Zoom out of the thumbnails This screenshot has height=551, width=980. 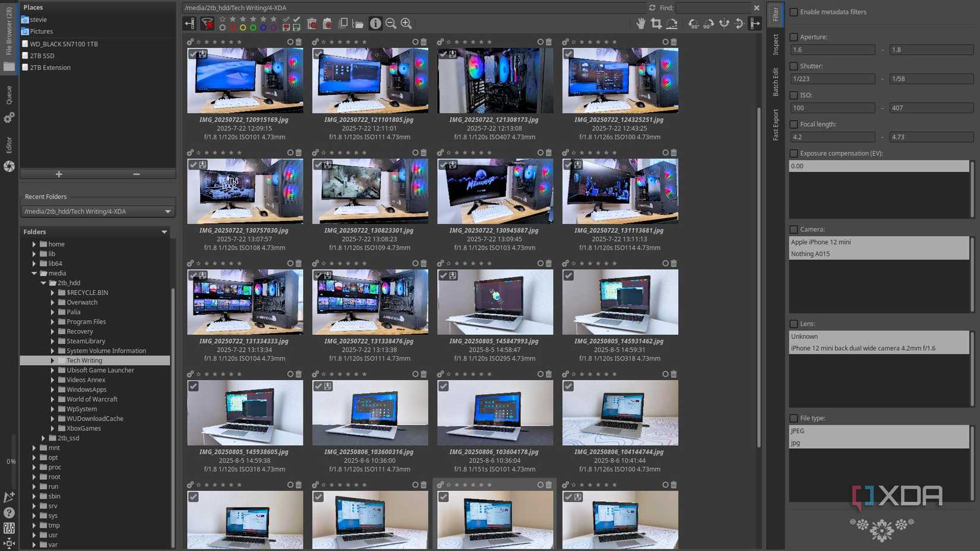pyautogui.click(x=391, y=24)
